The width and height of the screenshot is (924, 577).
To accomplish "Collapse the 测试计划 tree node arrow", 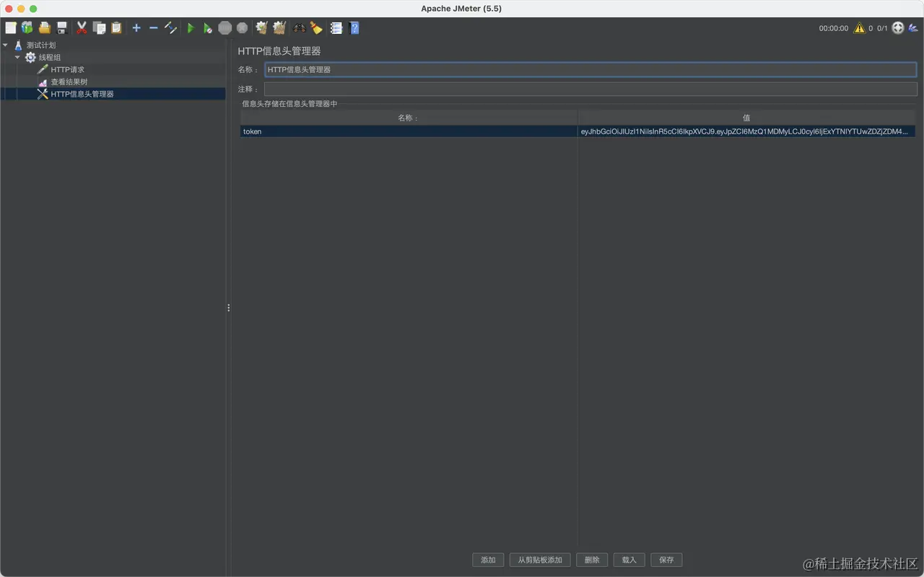I will pyautogui.click(x=6, y=45).
